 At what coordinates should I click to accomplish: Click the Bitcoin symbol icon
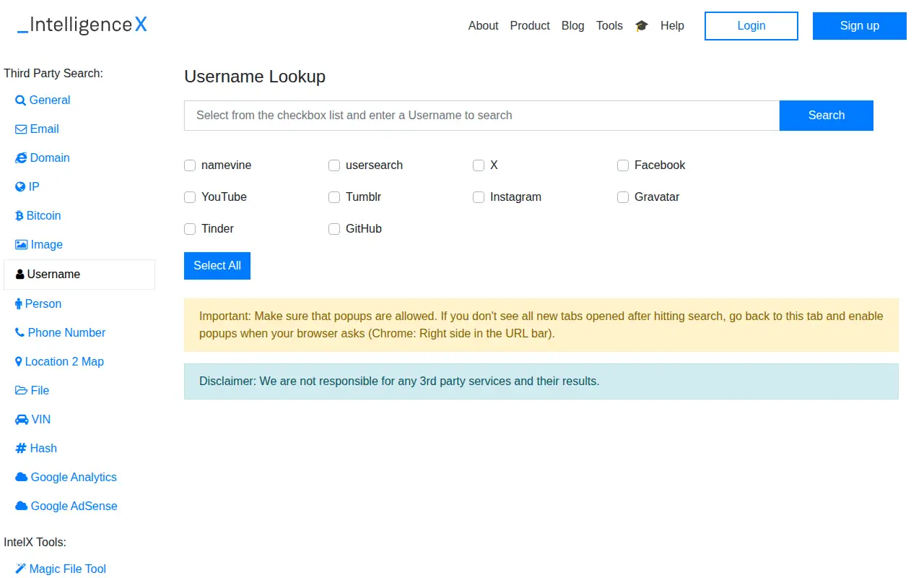(19, 216)
